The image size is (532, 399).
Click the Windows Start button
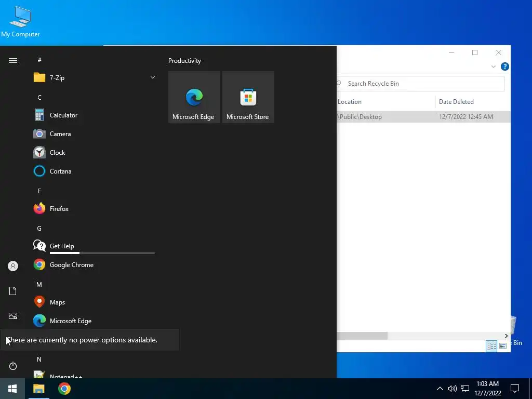click(x=12, y=389)
